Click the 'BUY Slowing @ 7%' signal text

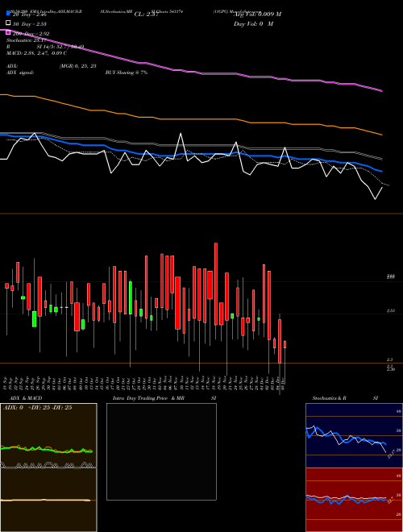pos(127,73)
